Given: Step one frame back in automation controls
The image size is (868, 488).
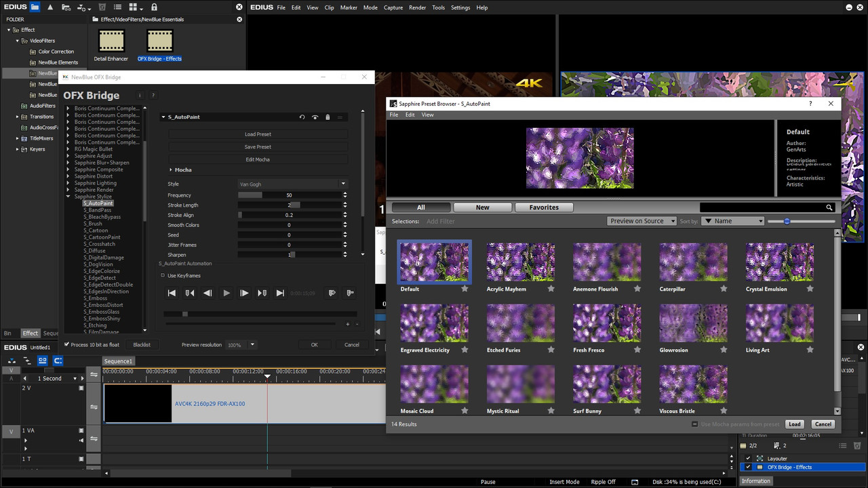Looking at the screenshot, I should pyautogui.click(x=208, y=293).
